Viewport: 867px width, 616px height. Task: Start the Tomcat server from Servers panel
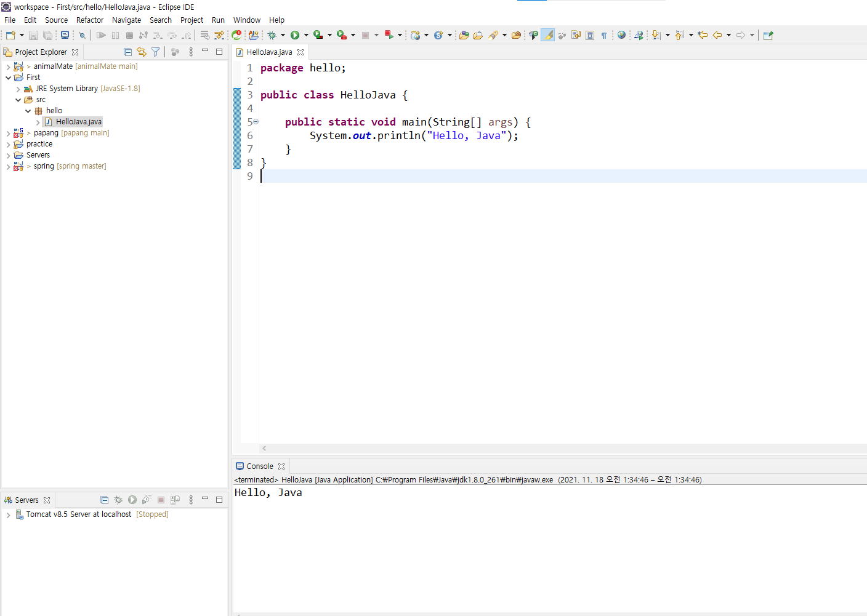pos(132,500)
